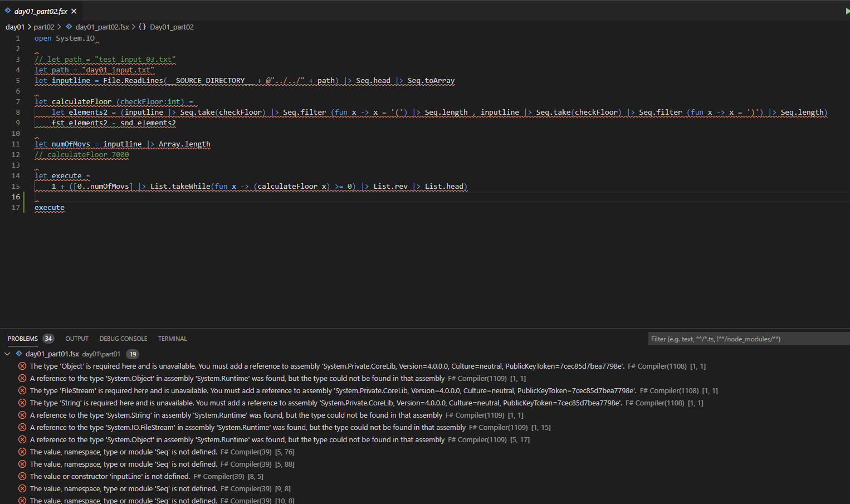
Task: Click the '34' problems count badge
Action: point(48,338)
